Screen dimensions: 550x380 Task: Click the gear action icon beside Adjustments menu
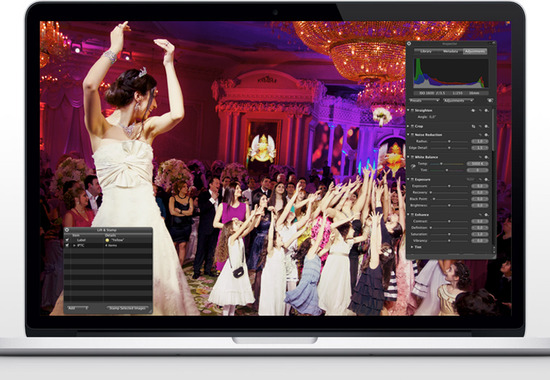[489, 101]
